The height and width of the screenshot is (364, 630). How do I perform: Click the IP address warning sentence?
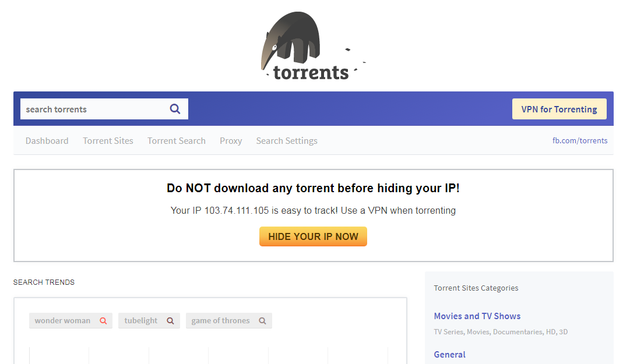click(x=313, y=210)
